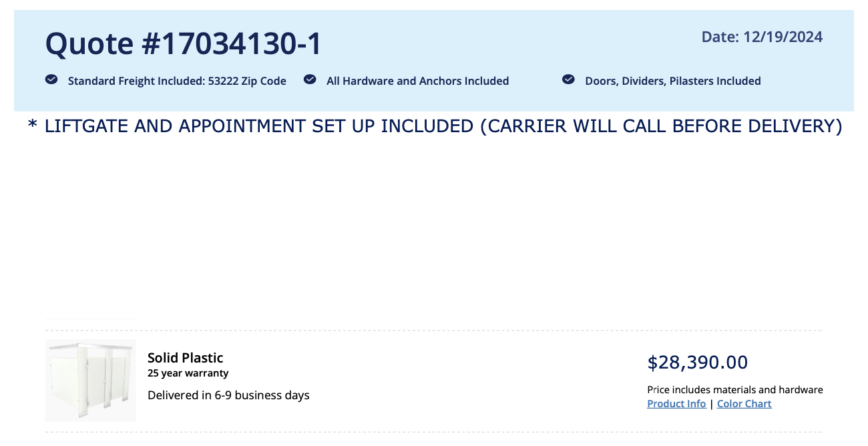868x446 pixels.
Task: Click the separator bar between Product Info and Color Chart
Action: point(712,404)
